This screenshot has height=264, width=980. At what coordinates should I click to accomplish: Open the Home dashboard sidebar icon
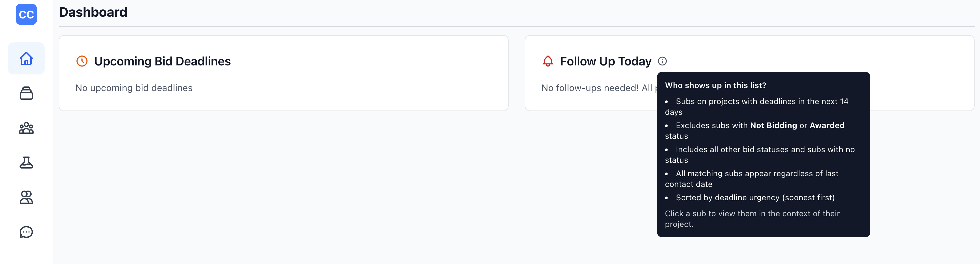tap(26, 58)
